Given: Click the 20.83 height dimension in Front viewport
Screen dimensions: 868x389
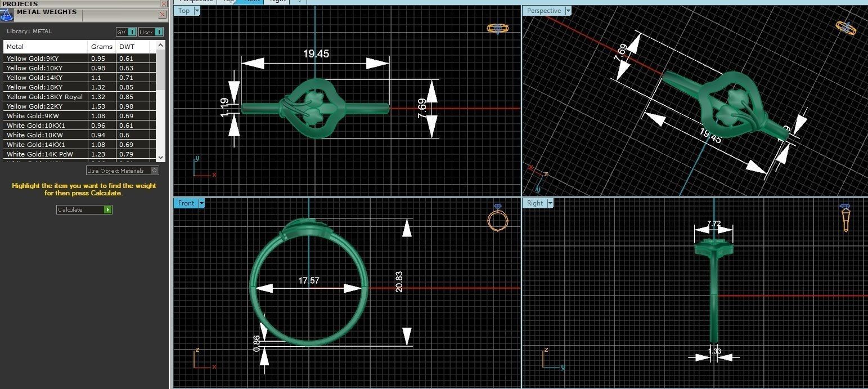Looking at the screenshot, I should point(399,282).
